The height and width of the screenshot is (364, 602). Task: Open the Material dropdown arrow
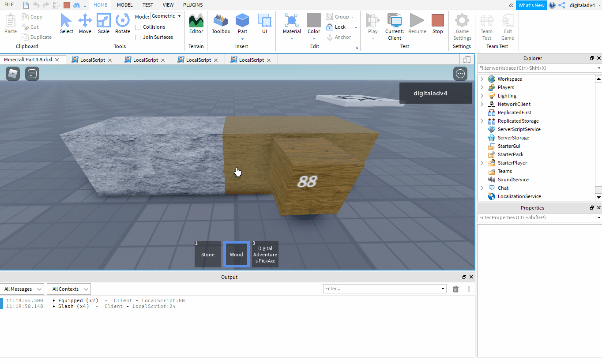[292, 39]
